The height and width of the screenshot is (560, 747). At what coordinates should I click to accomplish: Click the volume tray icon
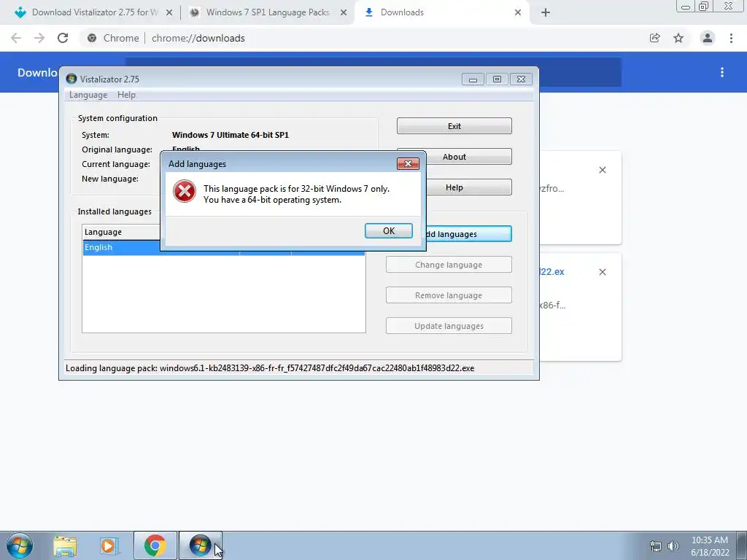tap(673, 546)
